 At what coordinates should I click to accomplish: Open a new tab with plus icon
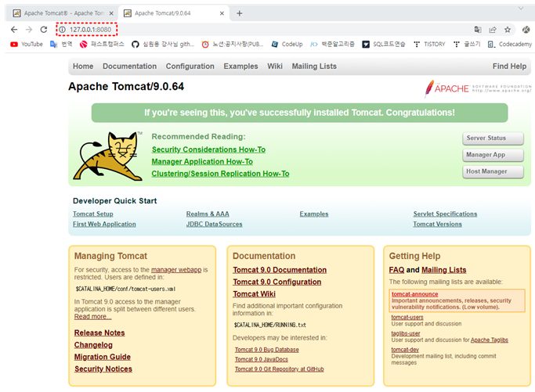240,13
